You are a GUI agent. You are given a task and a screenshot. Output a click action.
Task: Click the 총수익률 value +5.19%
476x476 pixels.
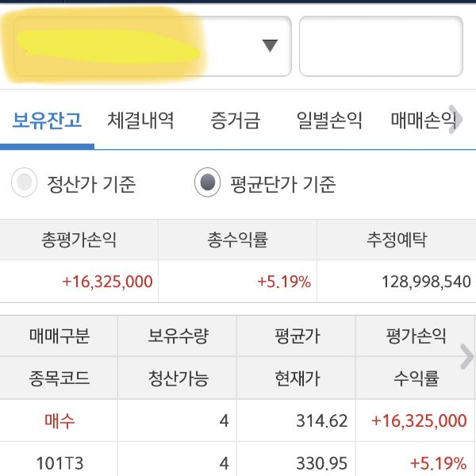283,282
